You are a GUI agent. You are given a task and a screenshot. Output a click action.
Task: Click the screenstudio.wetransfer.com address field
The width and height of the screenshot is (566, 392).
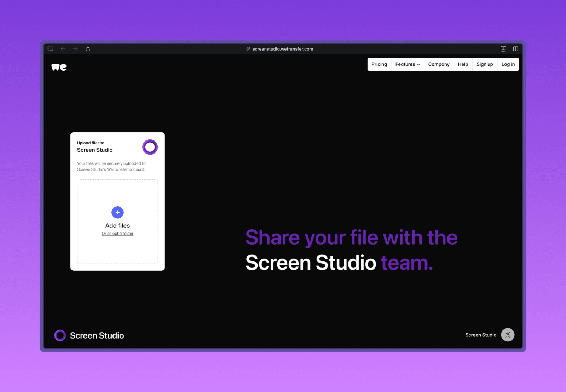pyautogui.click(x=283, y=49)
